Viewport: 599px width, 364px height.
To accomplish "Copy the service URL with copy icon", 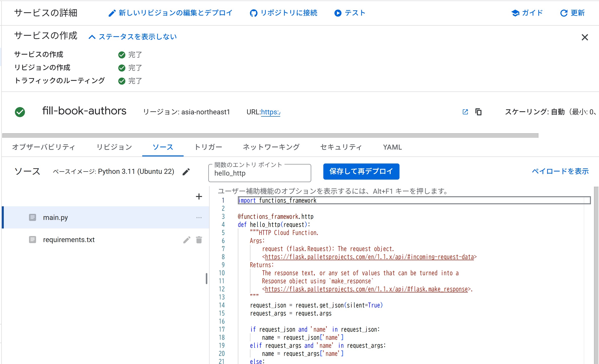I will (478, 112).
